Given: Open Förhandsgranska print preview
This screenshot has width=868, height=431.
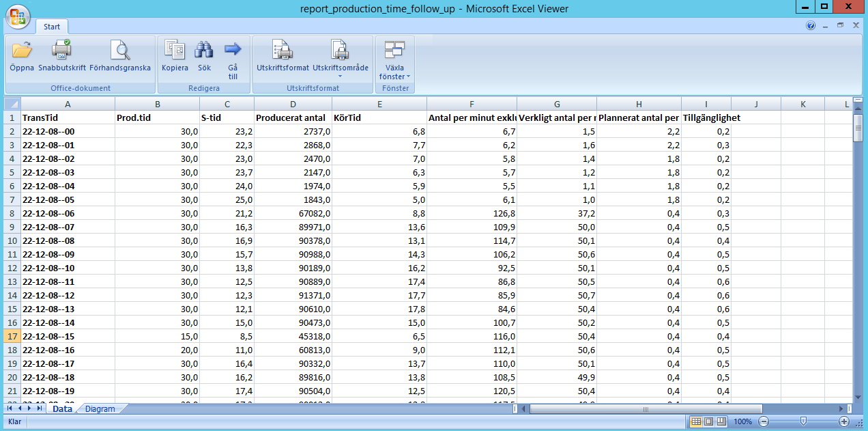Looking at the screenshot, I should click(x=120, y=51).
